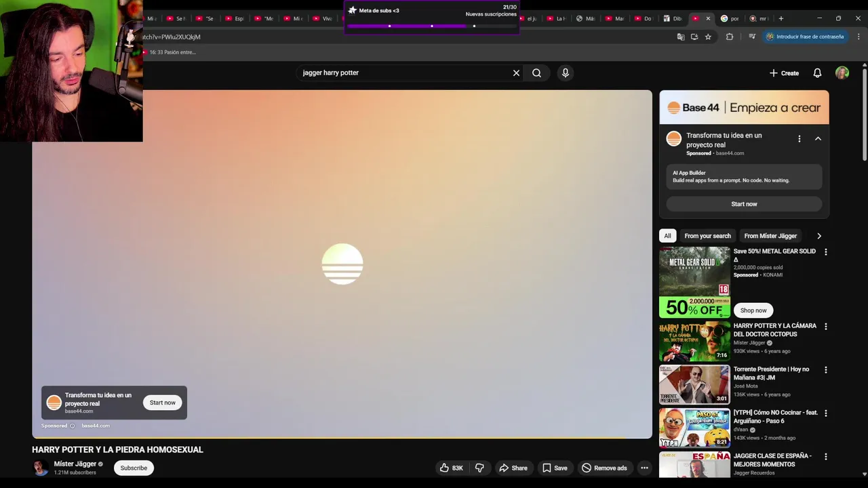
Task: Click the magnifier search button
Action: pyautogui.click(x=536, y=73)
